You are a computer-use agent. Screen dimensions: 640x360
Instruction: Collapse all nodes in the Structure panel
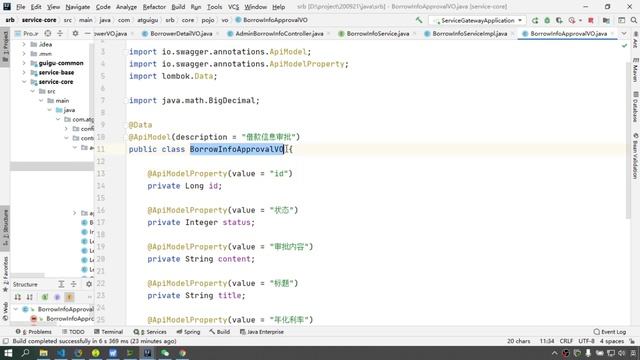point(73,284)
